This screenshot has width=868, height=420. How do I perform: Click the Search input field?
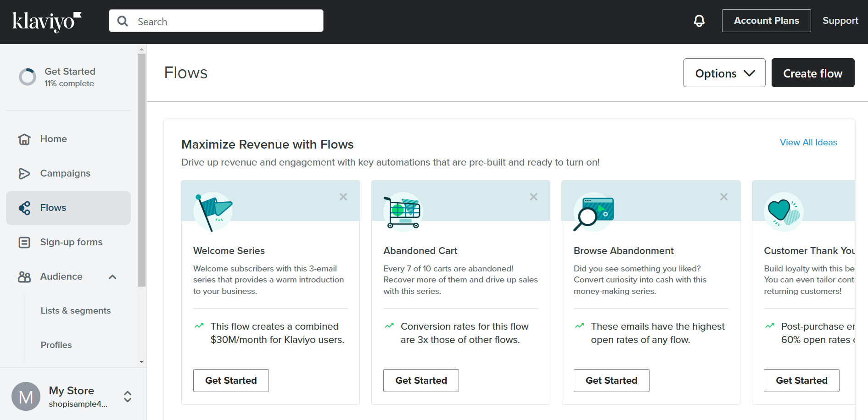click(x=216, y=21)
